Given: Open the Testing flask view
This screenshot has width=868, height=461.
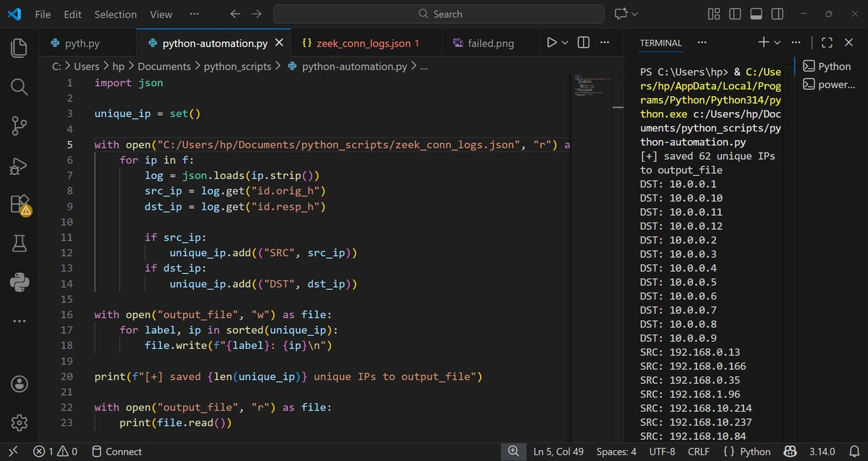Looking at the screenshot, I should 20,244.
